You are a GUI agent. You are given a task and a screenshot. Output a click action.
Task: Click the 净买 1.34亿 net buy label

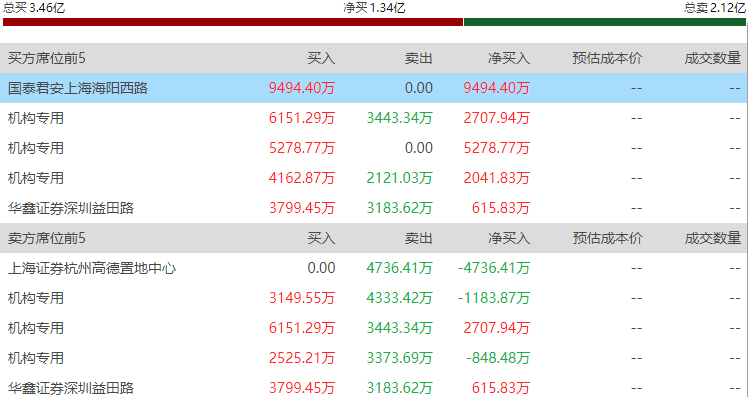point(374,7)
